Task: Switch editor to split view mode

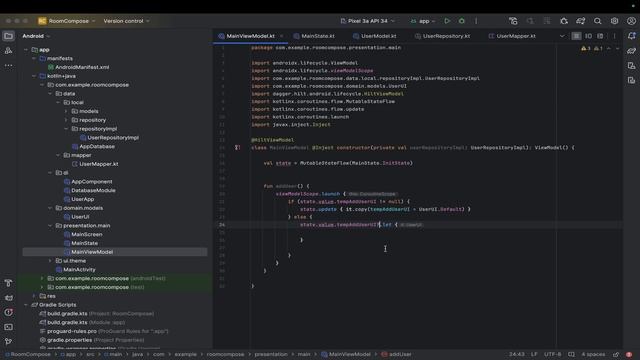Action: (588, 36)
